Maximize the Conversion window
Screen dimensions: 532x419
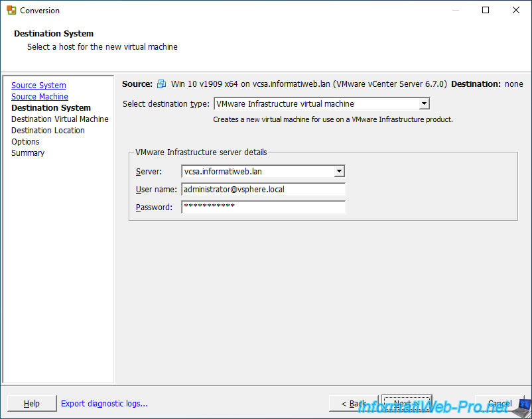(486, 10)
